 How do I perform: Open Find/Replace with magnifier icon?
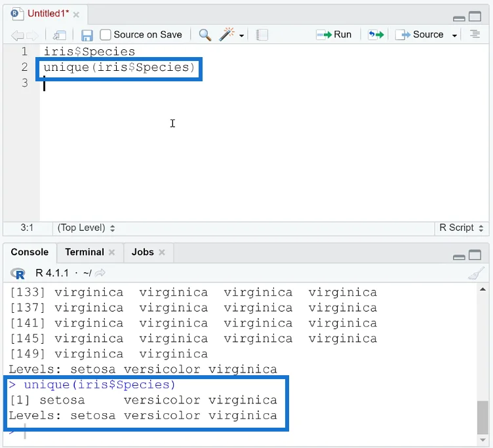point(205,35)
